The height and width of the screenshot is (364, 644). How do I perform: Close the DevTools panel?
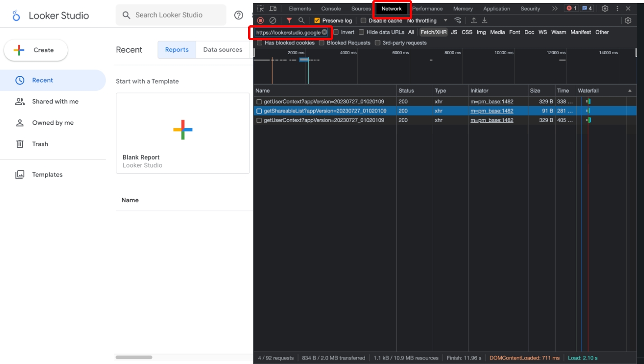pyautogui.click(x=628, y=9)
